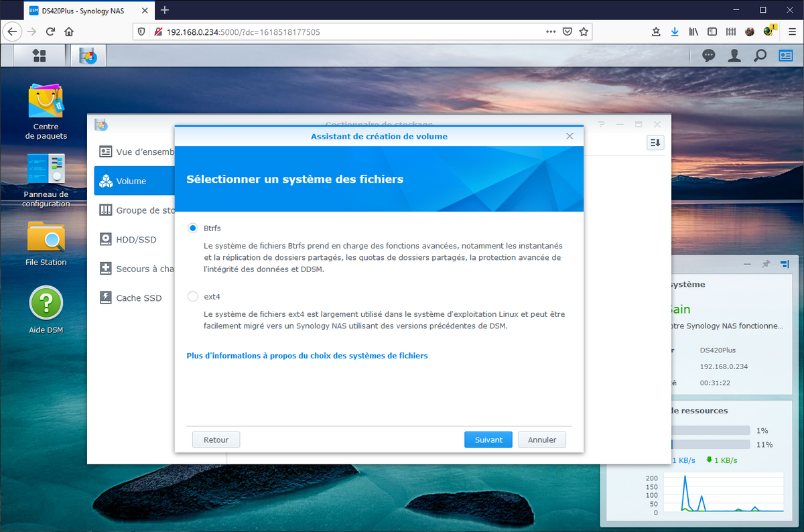Launch File Station from the desktop

(46, 244)
